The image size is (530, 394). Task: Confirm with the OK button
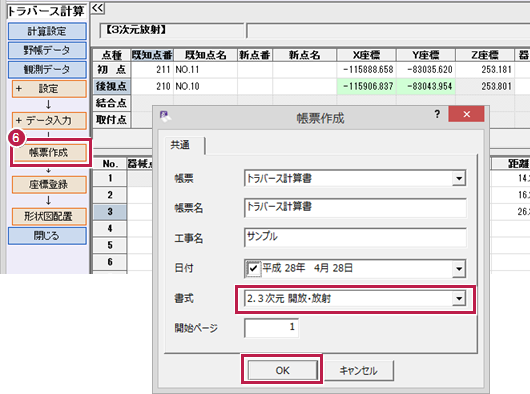(x=283, y=370)
